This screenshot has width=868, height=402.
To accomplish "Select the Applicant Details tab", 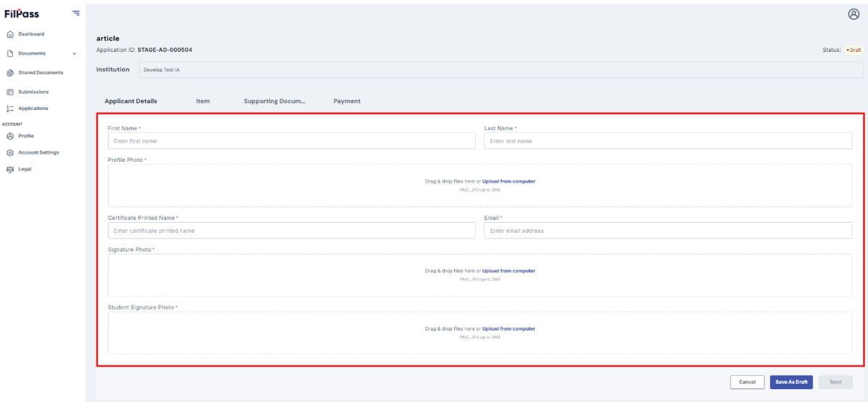I will click(131, 101).
